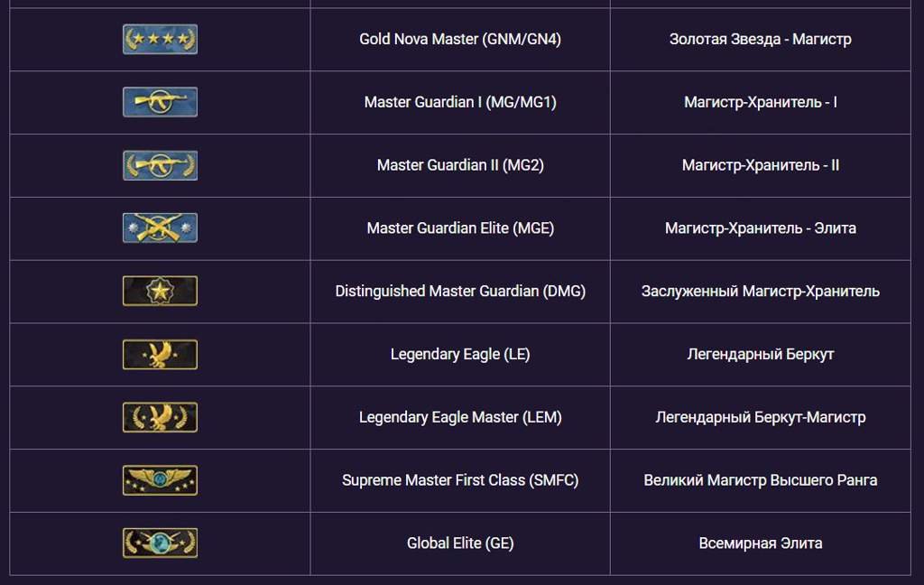This screenshot has width=924, height=585.
Task: Select the Master Guardian II rank badge
Action: pos(160,165)
